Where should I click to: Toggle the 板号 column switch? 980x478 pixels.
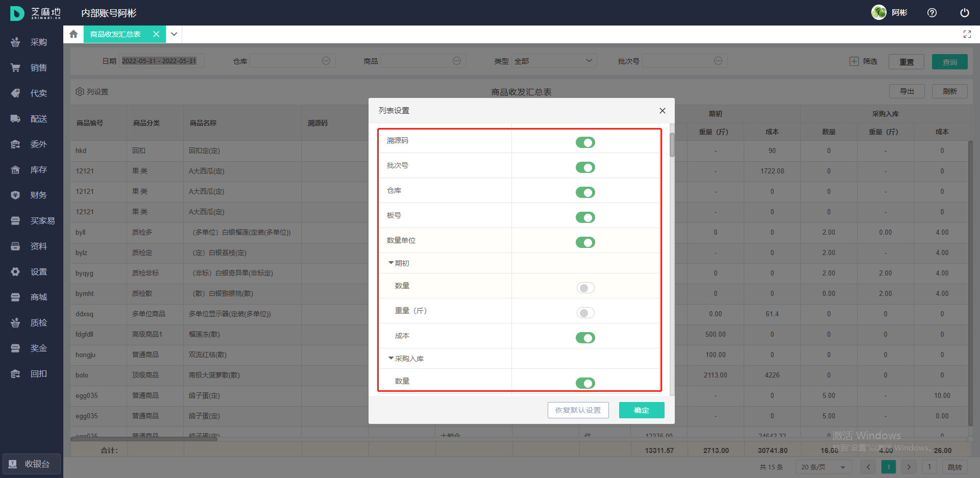[585, 217]
